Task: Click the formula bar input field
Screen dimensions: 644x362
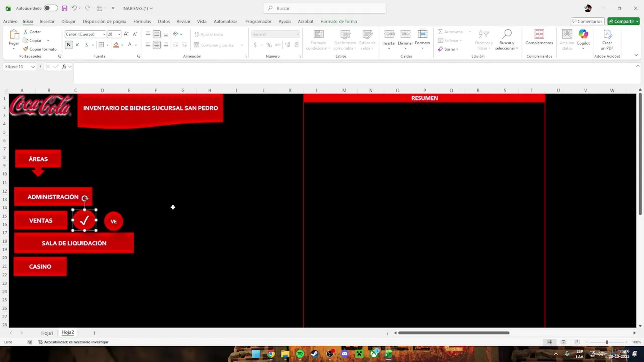Action: (354, 72)
